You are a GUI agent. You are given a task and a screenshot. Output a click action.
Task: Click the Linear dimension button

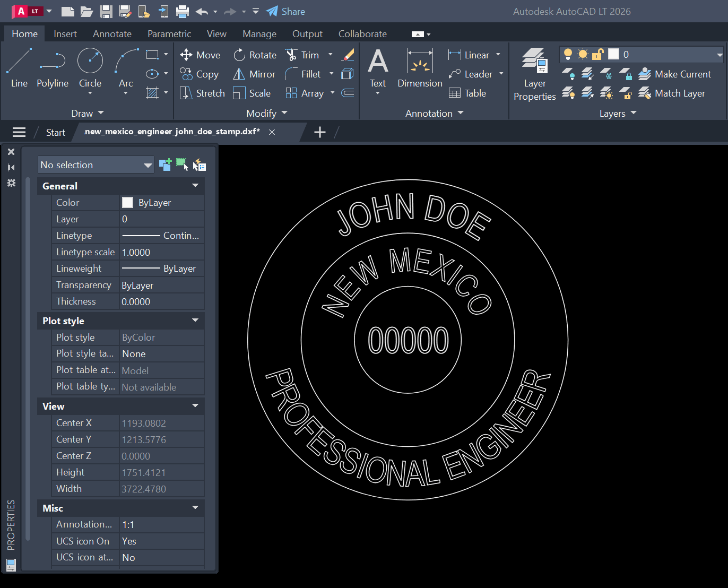pyautogui.click(x=469, y=55)
